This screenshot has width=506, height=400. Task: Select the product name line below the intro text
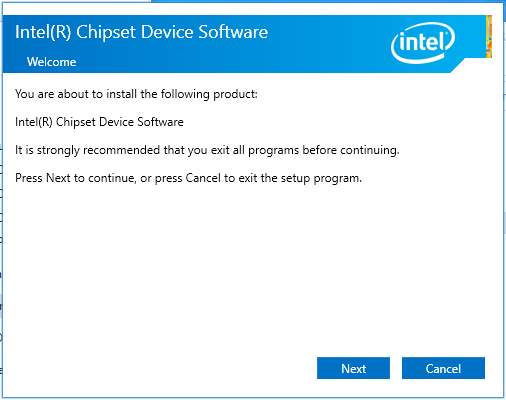coord(99,122)
